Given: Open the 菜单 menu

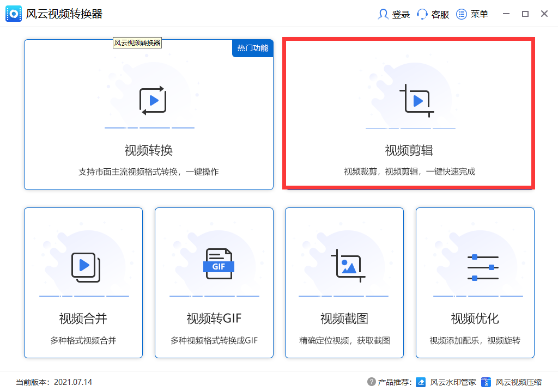Looking at the screenshot, I should tap(479, 14).
